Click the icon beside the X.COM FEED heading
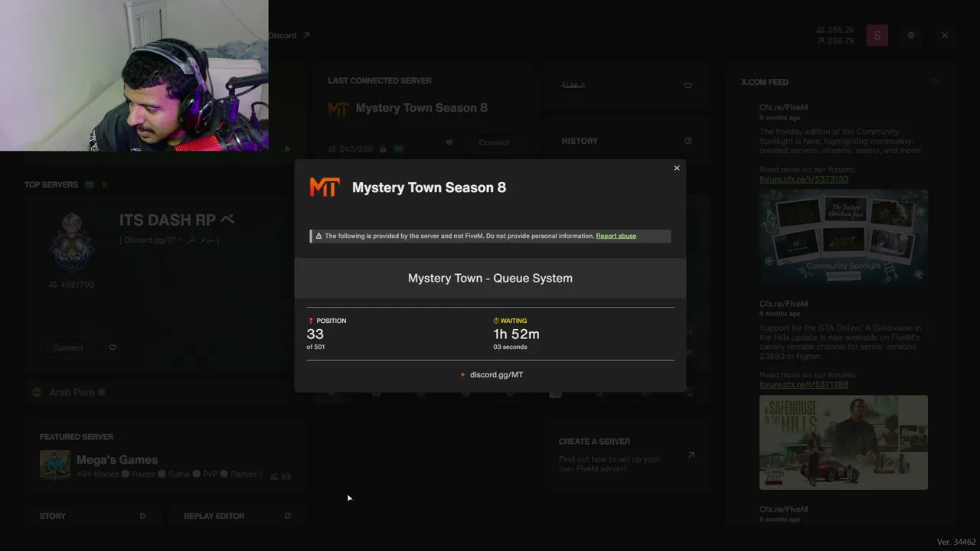The height and width of the screenshot is (551, 980). point(935,82)
